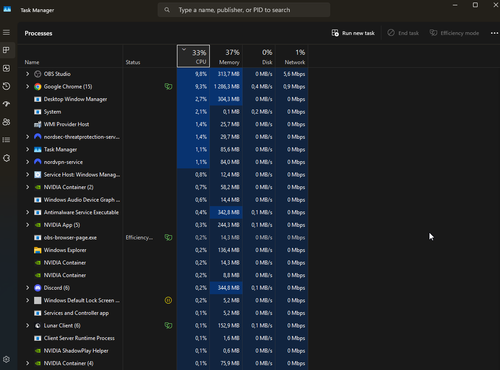The width and height of the screenshot is (500, 370).
Task: Open the App history sidebar icon
Action: click(x=6, y=86)
